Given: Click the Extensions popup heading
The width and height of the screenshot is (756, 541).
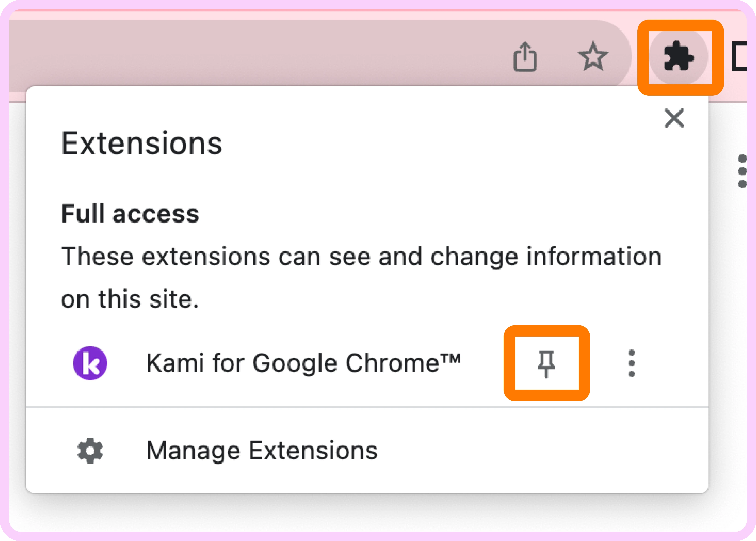Looking at the screenshot, I should pyautogui.click(x=142, y=144).
